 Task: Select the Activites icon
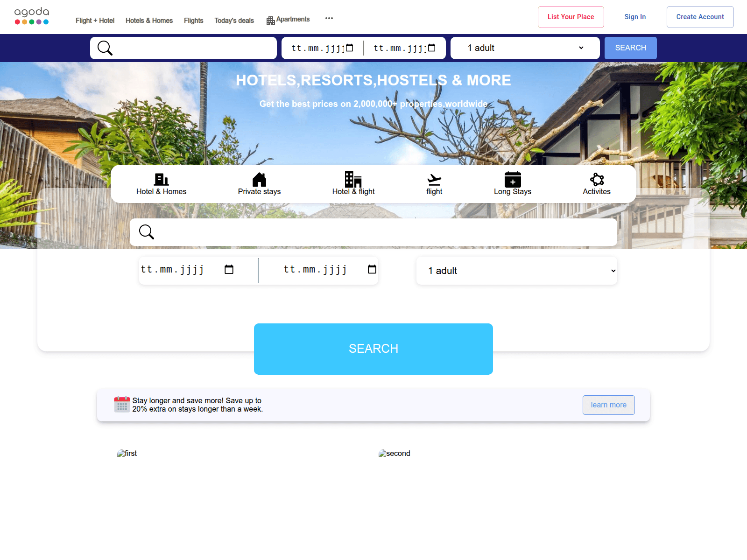tap(597, 179)
